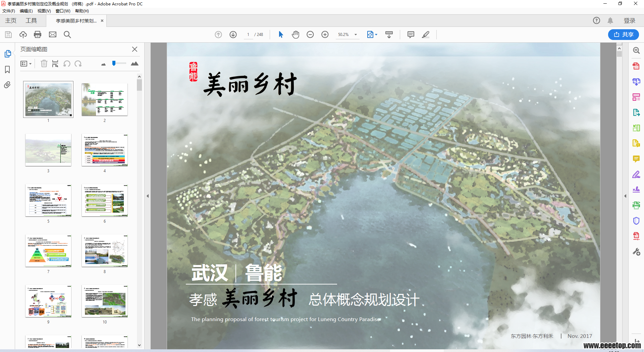Viewport: 644px width, 352px height.
Task: Open Export PDF tool in right pane
Action: [636, 113]
